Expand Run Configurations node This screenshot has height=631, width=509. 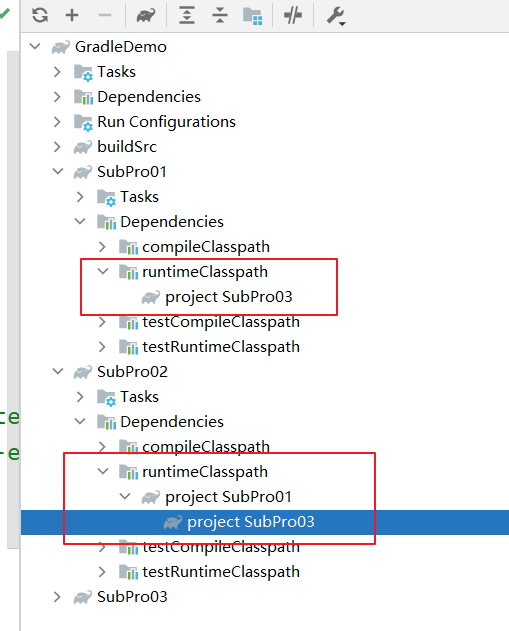[x=57, y=122]
